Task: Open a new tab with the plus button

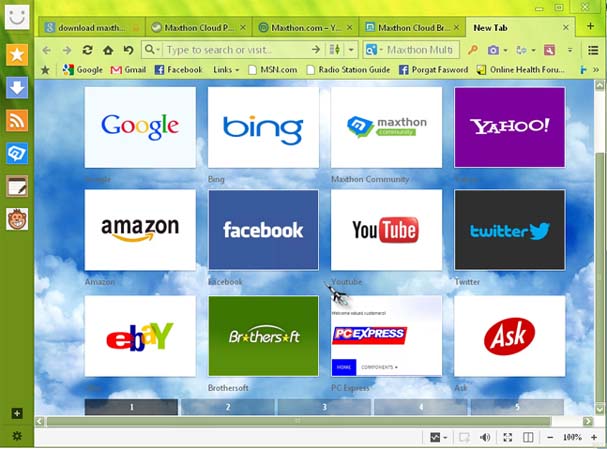Action: (590, 26)
